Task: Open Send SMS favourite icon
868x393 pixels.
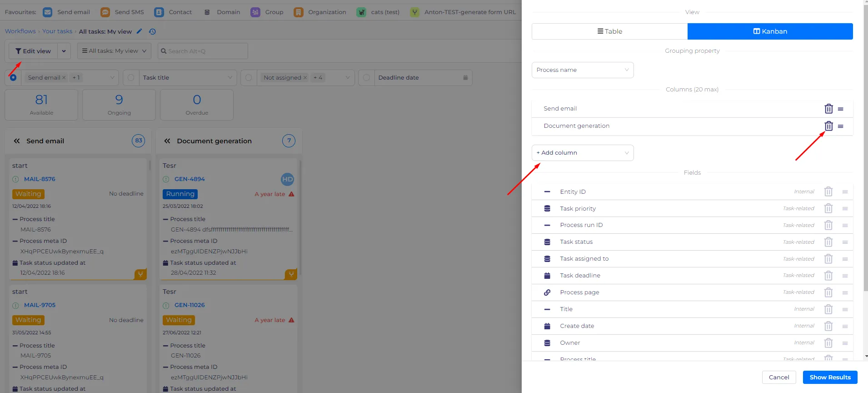Action: [x=105, y=12]
